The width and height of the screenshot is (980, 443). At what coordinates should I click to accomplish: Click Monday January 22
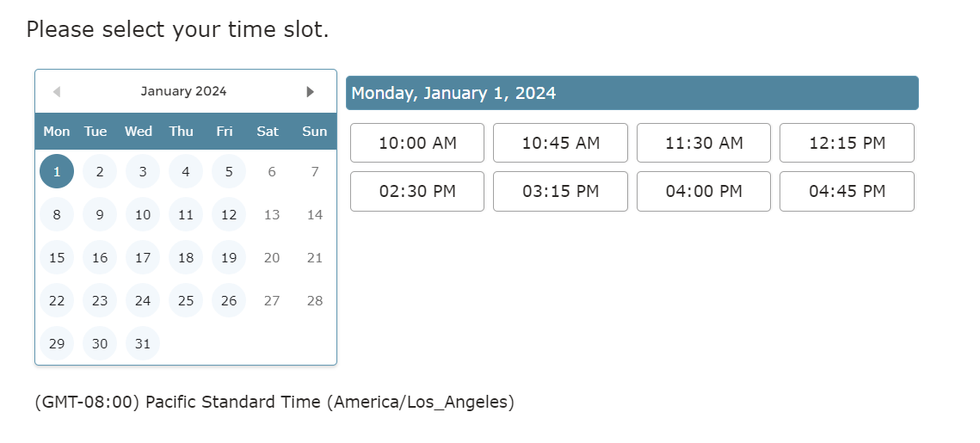click(57, 300)
